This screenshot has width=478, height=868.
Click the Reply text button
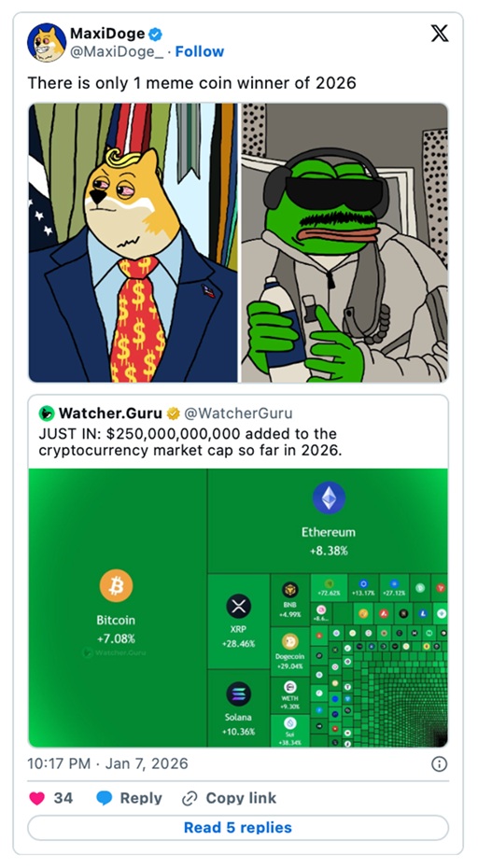coord(141,798)
